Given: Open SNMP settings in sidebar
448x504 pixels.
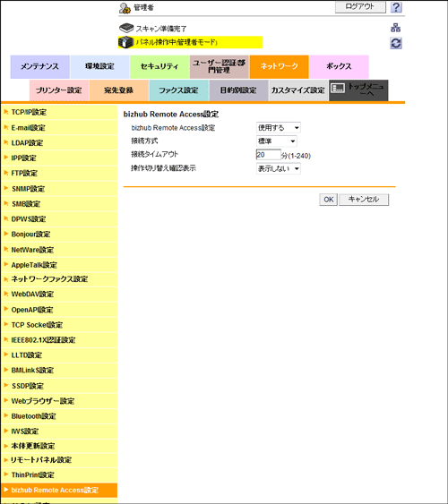Looking at the screenshot, I should [x=59, y=189].
